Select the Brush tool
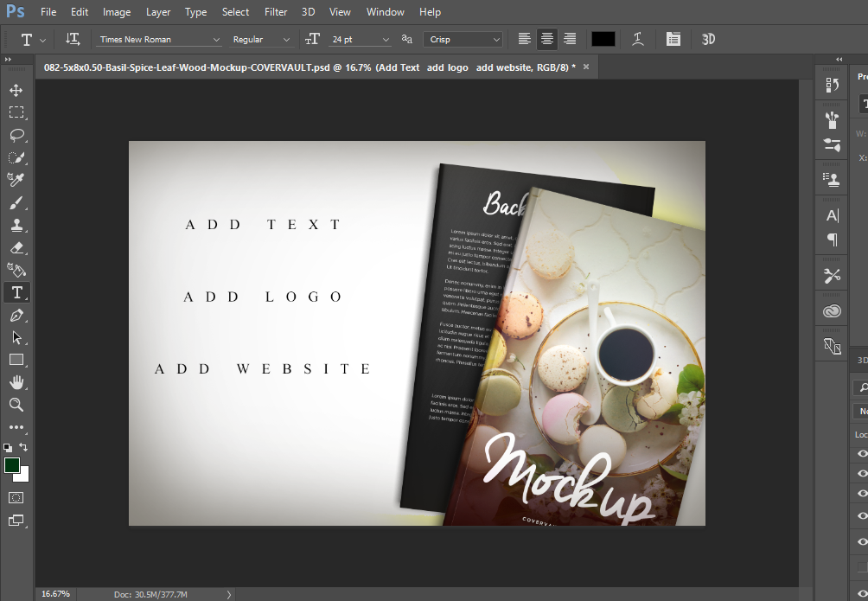The height and width of the screenshot is (601, 868). click(x=16, y=202)
